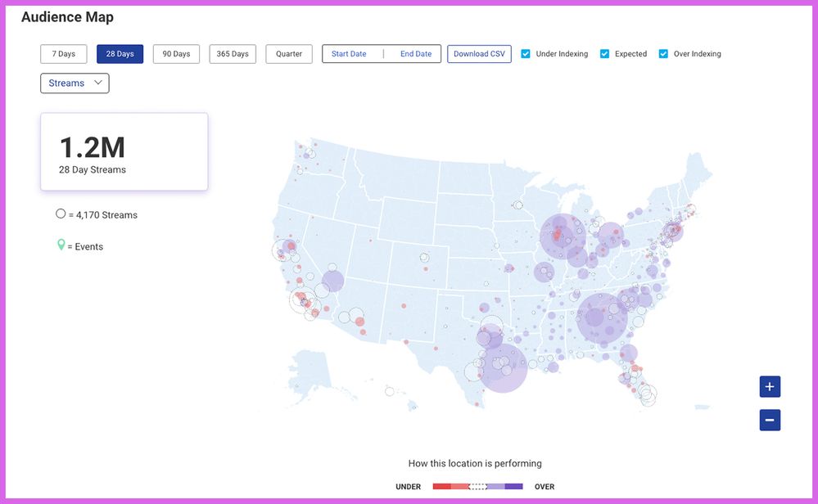This screenshot has height=504, width=818.
Task: Choose the 365 Days time range
Action: 233,54
